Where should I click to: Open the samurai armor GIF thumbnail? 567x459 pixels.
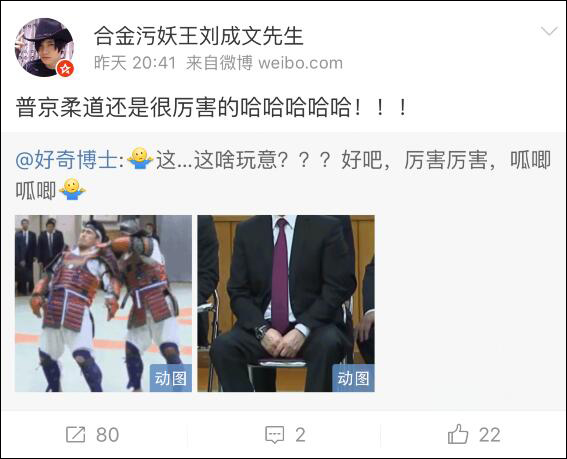point(103,303)
